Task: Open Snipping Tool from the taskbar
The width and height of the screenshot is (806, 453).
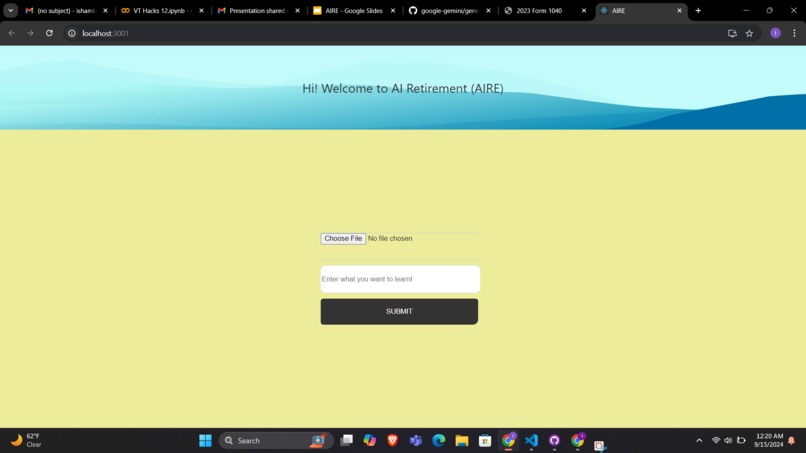Action: click(x=599, y=445)
